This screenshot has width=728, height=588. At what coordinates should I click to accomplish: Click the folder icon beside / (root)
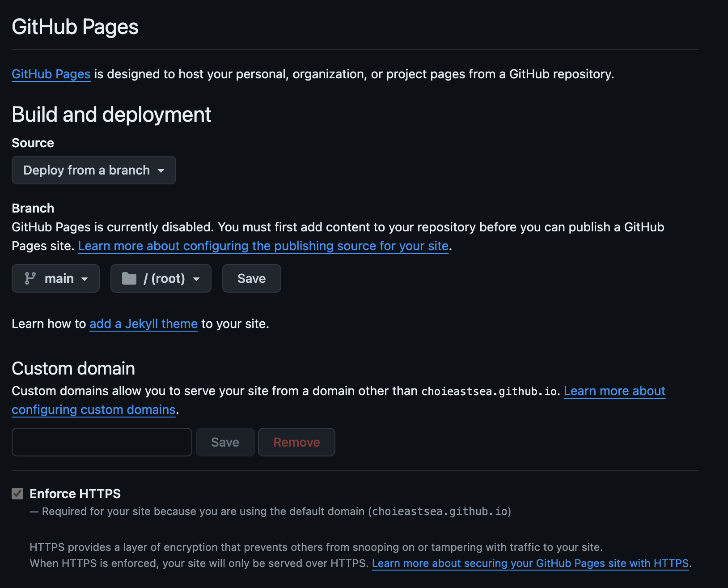(x=129, y=278)
